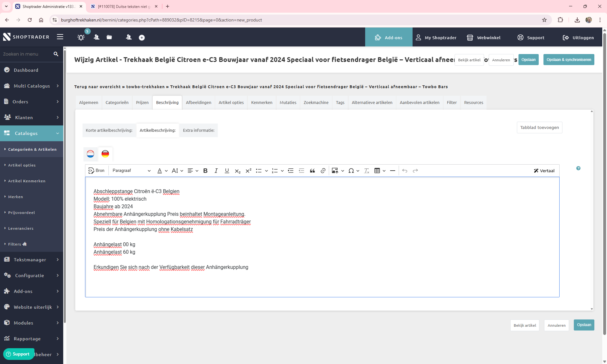Open the Korte artikelbeschrijving tab
This screenshot has height=364, width=607.
[109, 130]
